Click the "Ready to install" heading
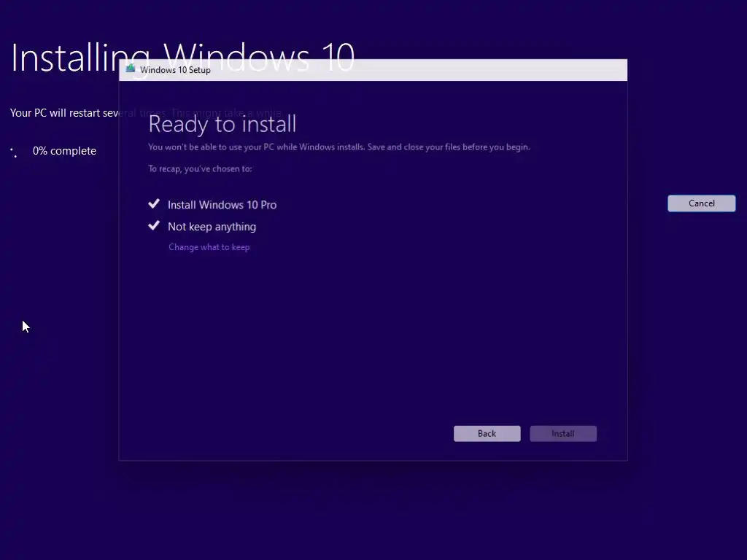 [x=222, y=124]
